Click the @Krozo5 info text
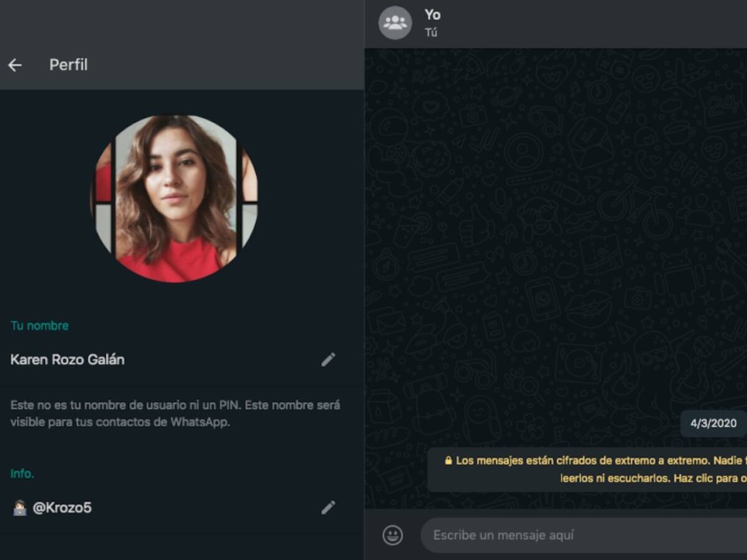Viewport: 747px width, 560px height. (x=64, y=507)
